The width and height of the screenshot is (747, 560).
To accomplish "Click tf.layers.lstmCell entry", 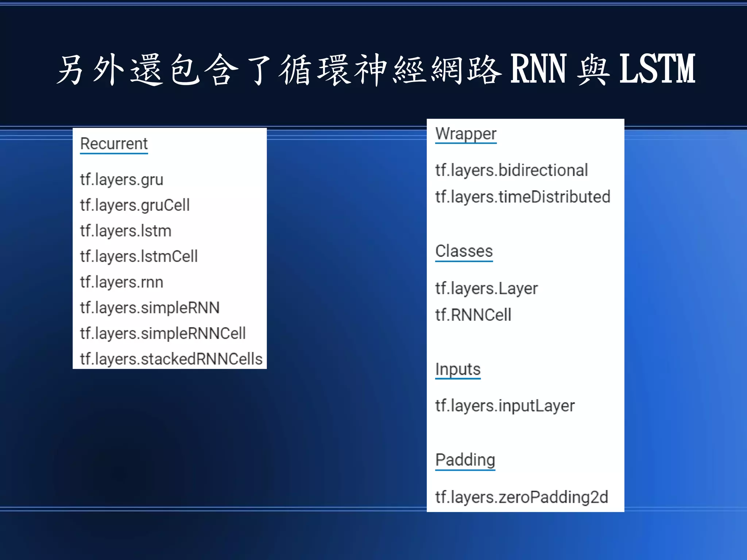I will [139, 256].
